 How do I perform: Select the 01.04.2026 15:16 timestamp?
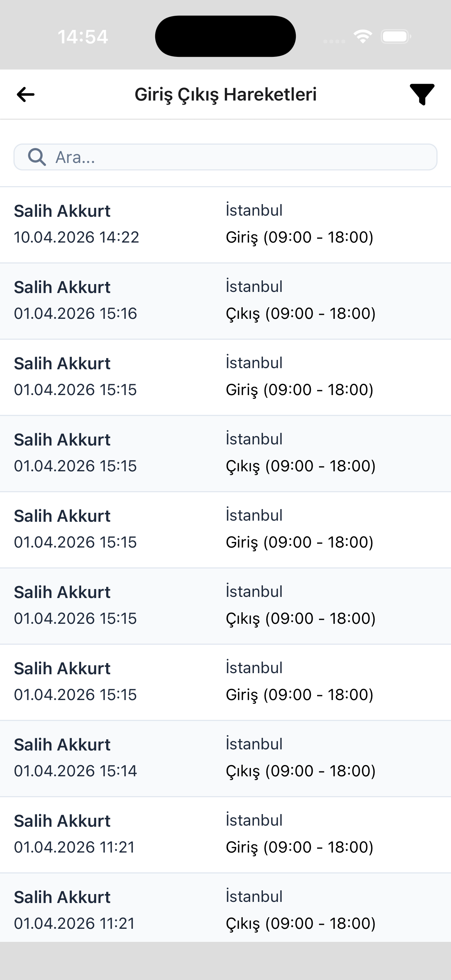point(76,314)
